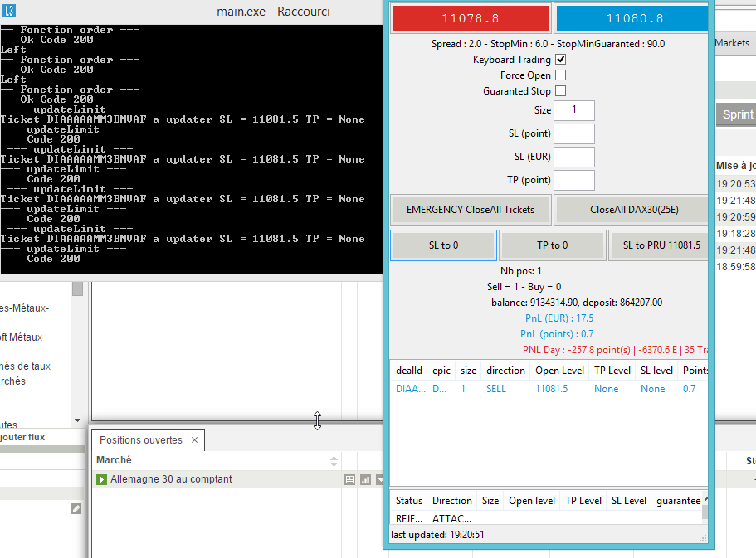Viewport: 756px width, 558px height.
Task: Click the Open Level column header
Action: point(559,371)
